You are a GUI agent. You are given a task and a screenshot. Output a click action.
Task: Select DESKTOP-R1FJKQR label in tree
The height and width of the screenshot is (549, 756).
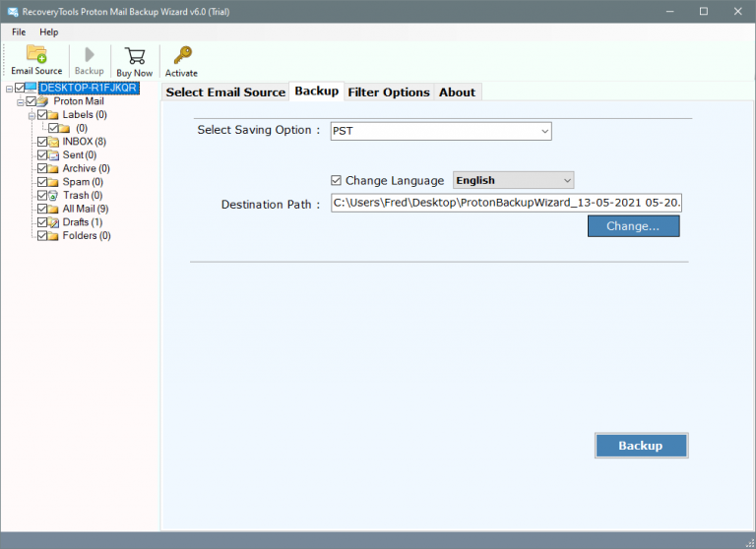pos(89,88)
